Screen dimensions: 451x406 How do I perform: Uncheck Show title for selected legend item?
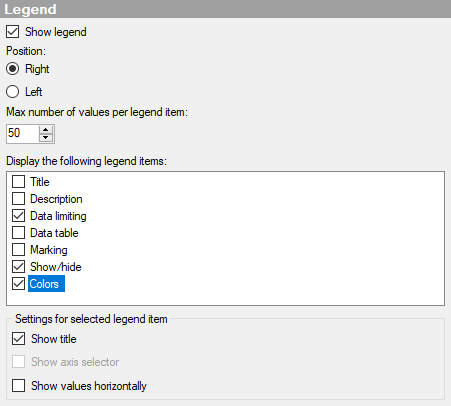click(x=19, y=339)
